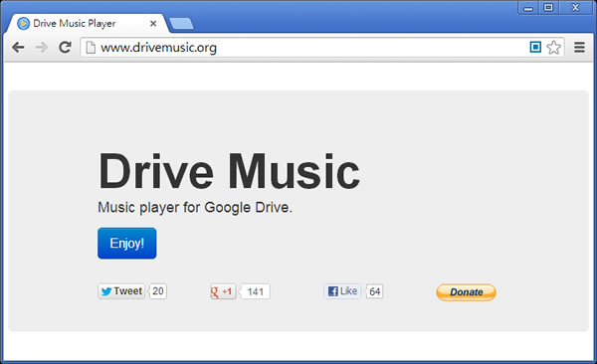Maximize the browser window
597x364 pixels.
pyautogui.click(x=548, y=8)
